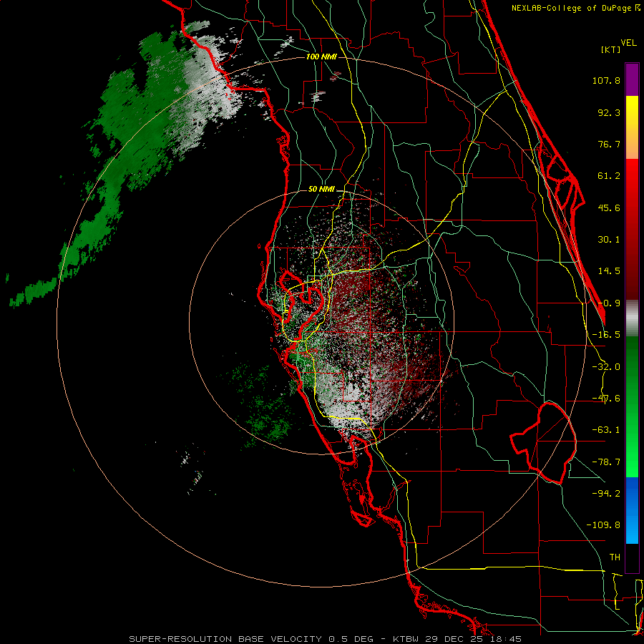This screenshot has width=644, height=644.
Task: Pick the purple segment of velocity color bar
Action: [x=632, y=79]
